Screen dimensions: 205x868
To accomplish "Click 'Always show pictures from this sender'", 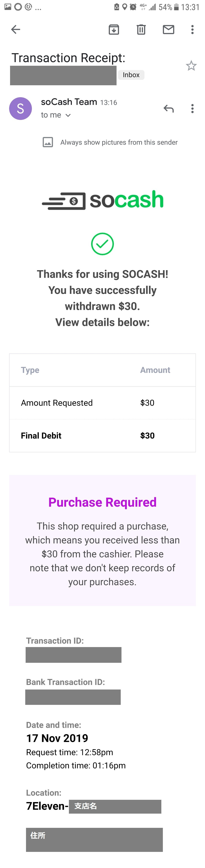I will point(119,142).
